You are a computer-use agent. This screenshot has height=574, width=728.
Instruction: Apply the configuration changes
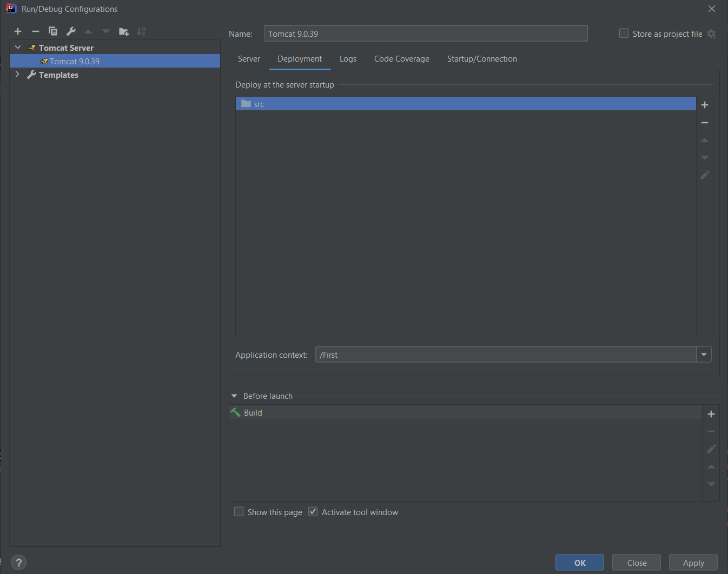pos(693,563)
